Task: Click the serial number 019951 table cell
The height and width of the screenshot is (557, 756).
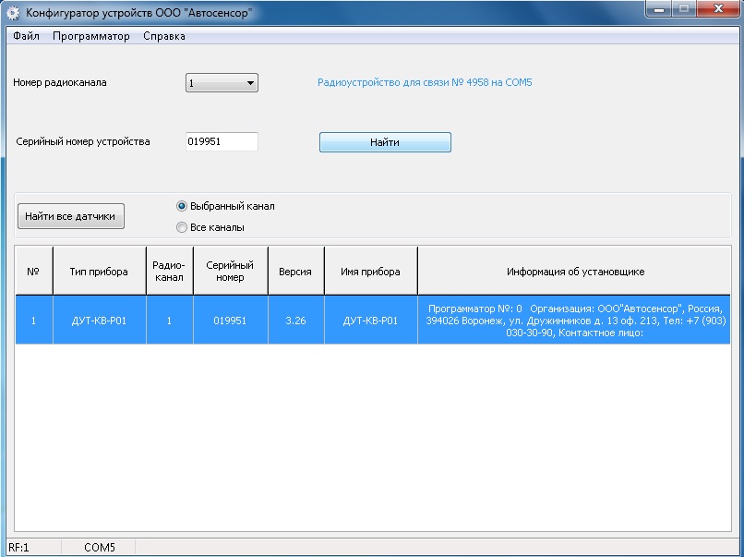Action: pos(230,321)
